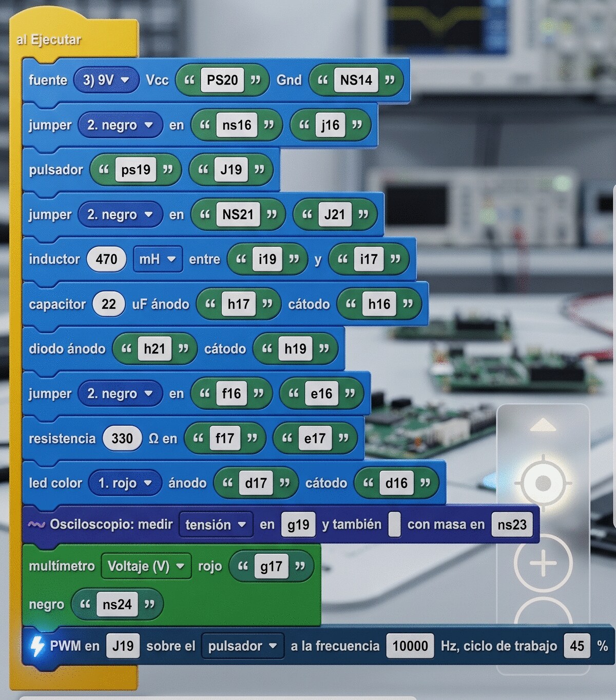This screenshot has height=700, width=616.
Task: Click the up arrow in zoom panel
Action: 543,425
